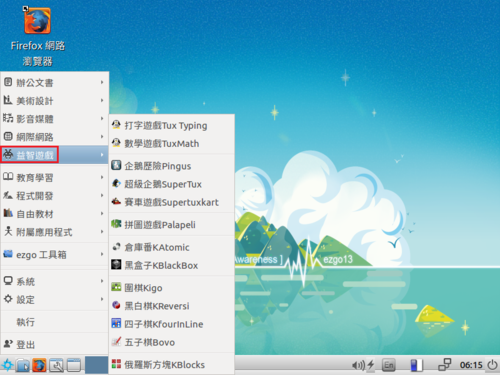Open the 設定 settings menu item
This screenshot has height=375, width=500.
coord(55,299)
